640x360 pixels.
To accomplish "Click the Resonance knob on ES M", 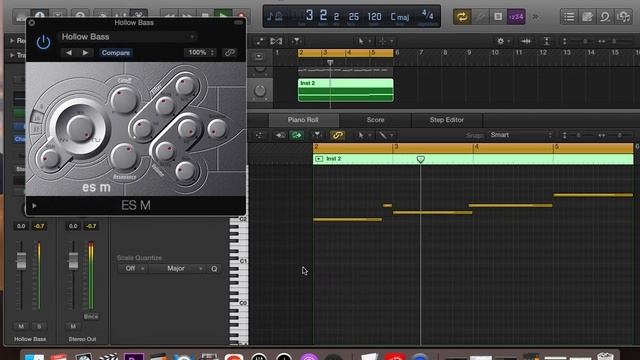I will coord(124,157).
